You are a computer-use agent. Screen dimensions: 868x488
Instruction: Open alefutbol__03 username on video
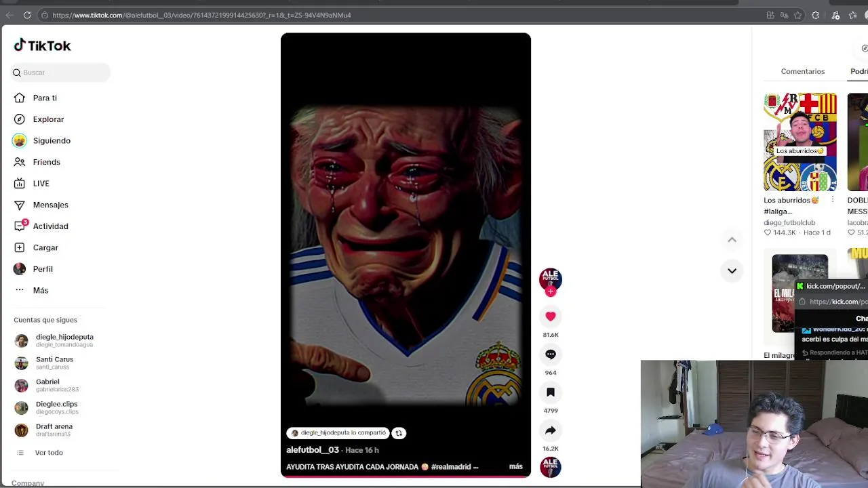click(x=313, y=450)
